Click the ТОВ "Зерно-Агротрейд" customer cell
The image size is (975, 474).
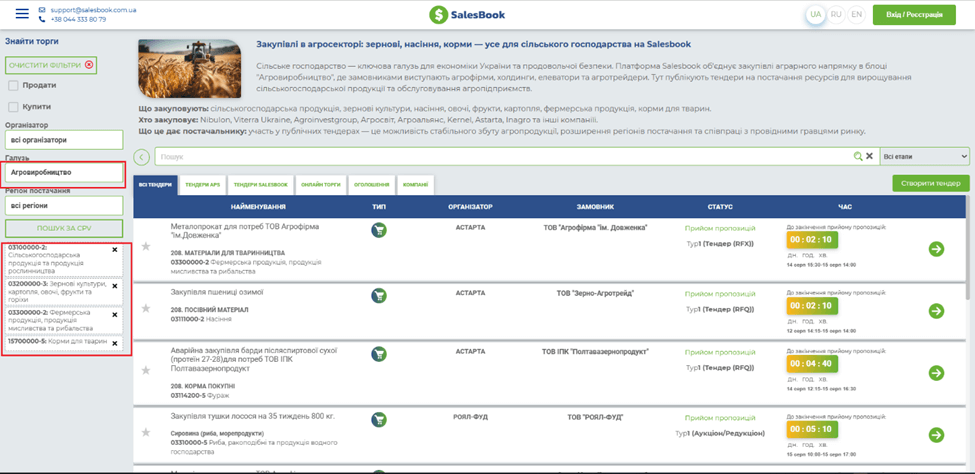click(597, 293)
